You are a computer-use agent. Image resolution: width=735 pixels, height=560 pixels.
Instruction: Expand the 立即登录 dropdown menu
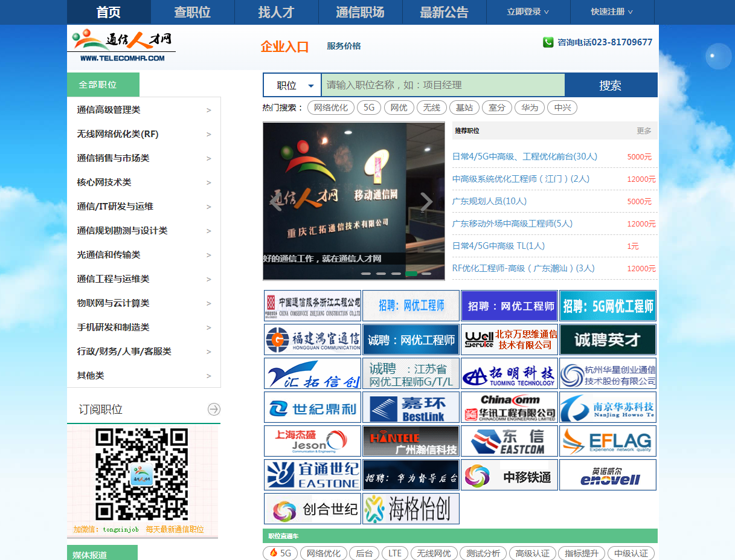[x=528, y=11]
